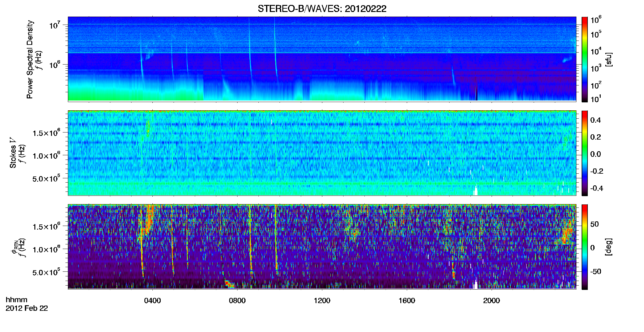Screen dimensions: 644x332
Task: Select the 50 label on degrees colorbar
Action: click(x=595, y=224)
